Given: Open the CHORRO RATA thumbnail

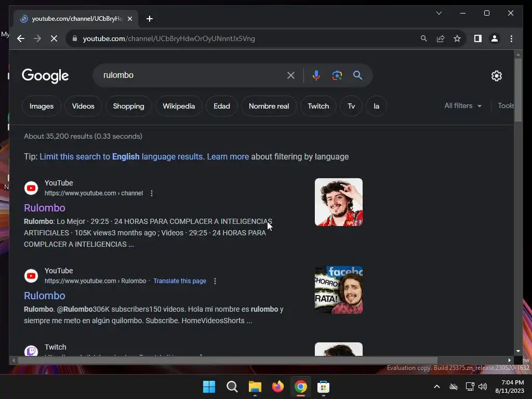Looking at the screenshot, I should pos(339,290).
